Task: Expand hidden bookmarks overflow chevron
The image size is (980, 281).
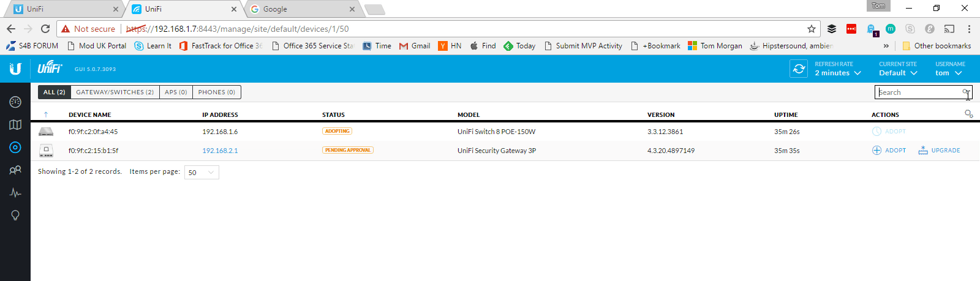Action: pyautogui.click(x=886, y=46)
